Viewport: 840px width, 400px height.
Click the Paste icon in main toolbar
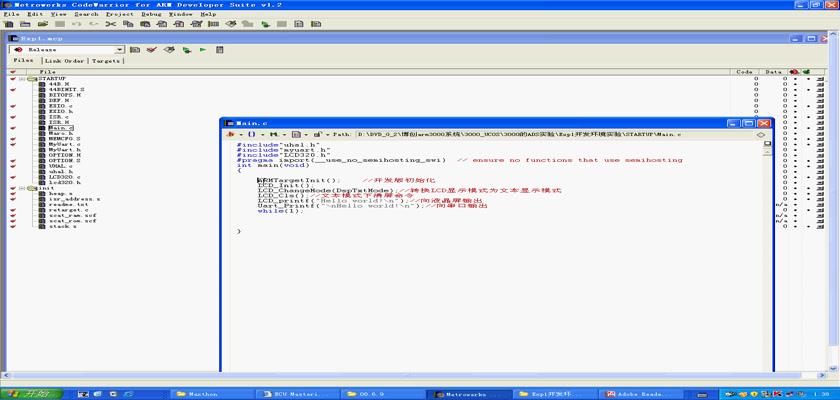click(145, 24)
